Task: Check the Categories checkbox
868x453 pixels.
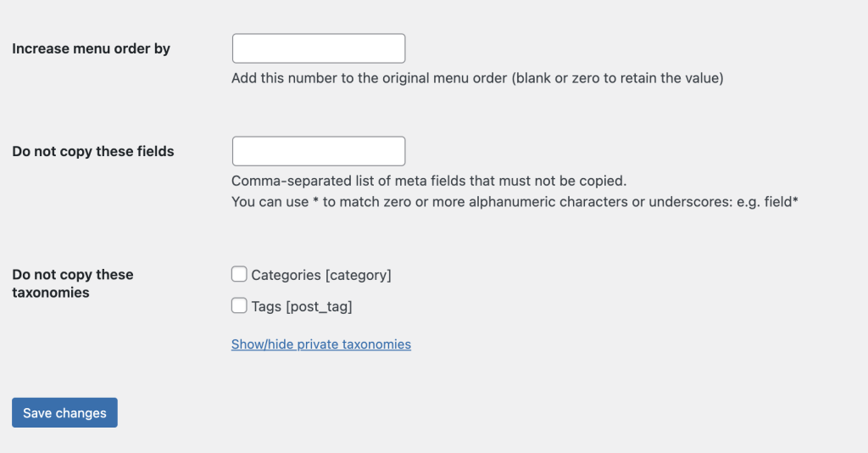Action: pyautogui.click(x=239, y=274)
